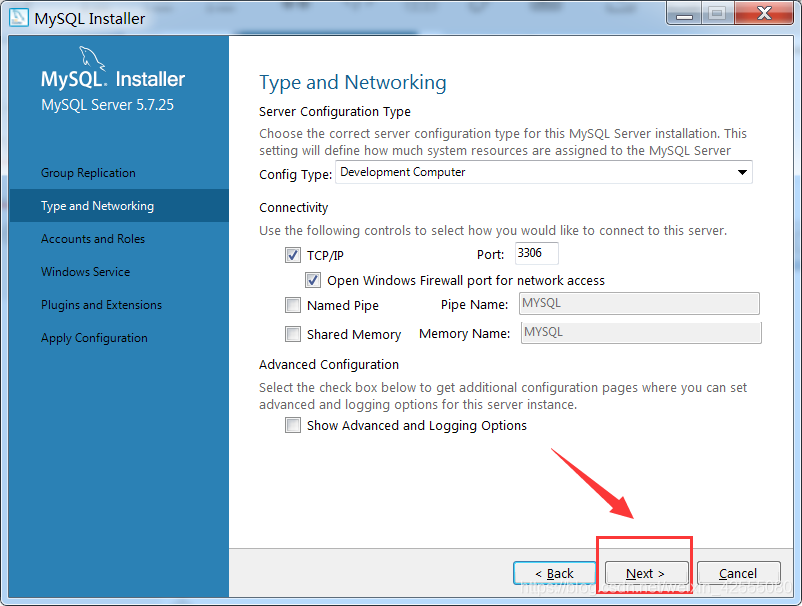This screenshot has height=606, width=802.
Task: Click the 'Server Configuration Type' label
Action: (x=335, y=111)
